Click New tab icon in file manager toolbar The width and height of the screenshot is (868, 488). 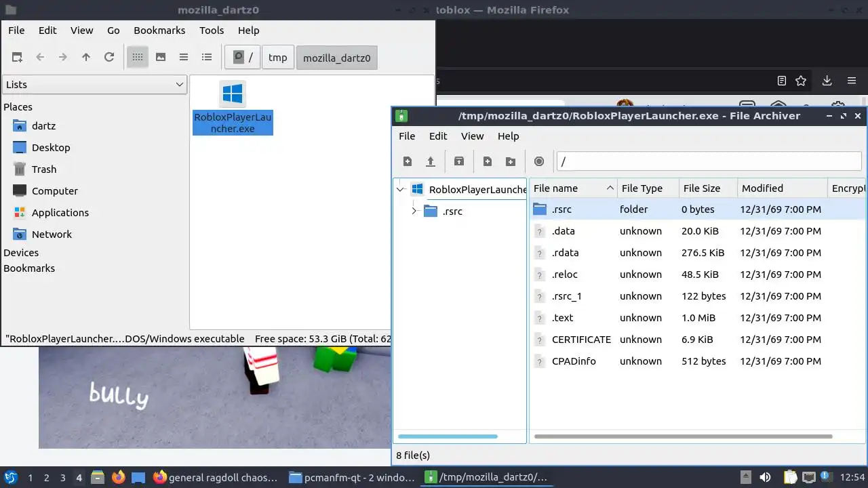tap(17, 58)
